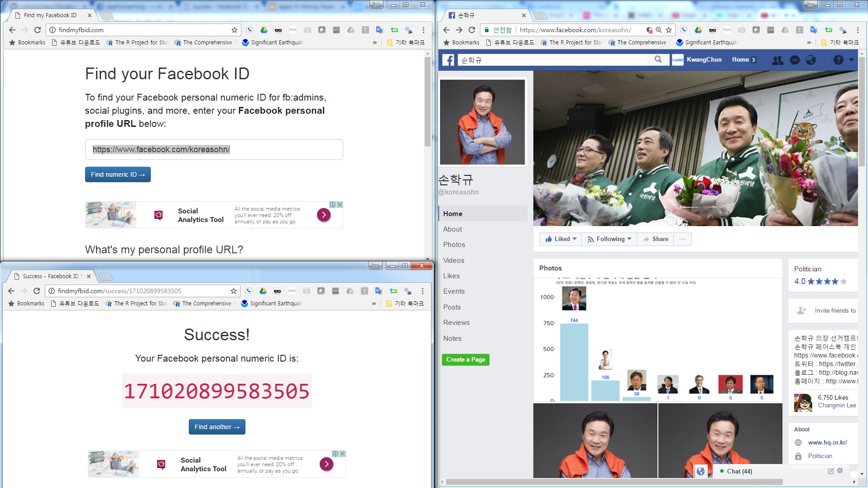This screenshot has height=488, width=868.
Task: Click the horizontal scrollbar in the Facebook window
Action: click(x=614, y=482)
